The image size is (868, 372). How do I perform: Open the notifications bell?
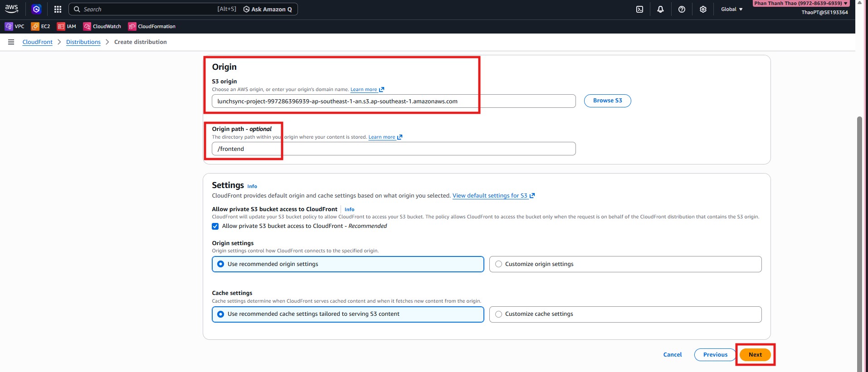click(660, 9)
